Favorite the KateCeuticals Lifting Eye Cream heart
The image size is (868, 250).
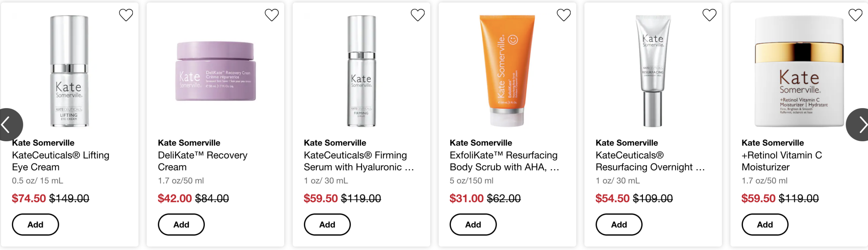click(126, 15)
